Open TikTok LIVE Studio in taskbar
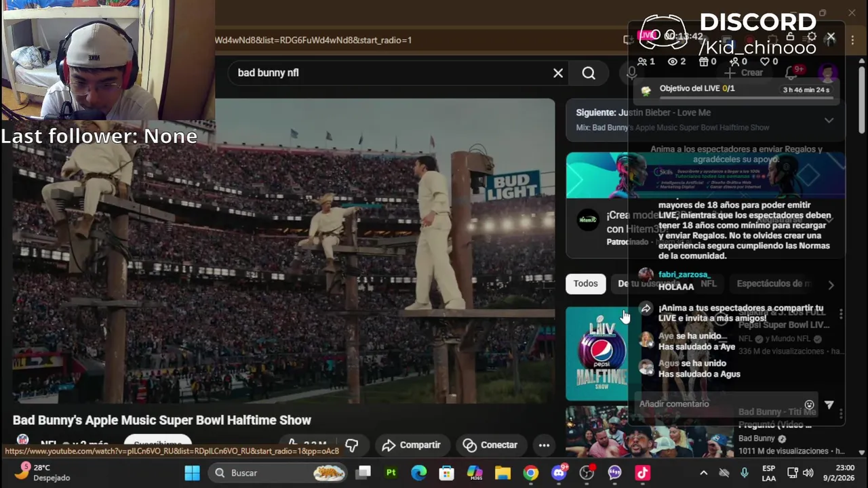 tap(642, 473)
